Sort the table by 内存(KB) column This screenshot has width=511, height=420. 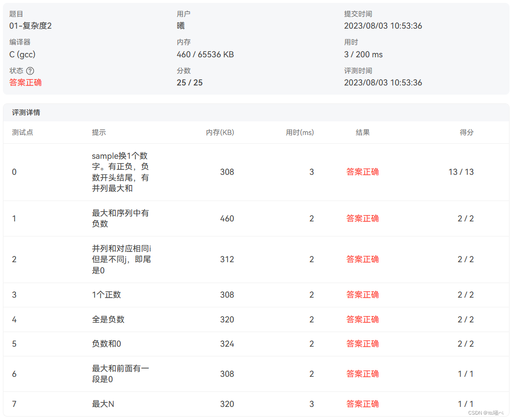tap(218, 132)
